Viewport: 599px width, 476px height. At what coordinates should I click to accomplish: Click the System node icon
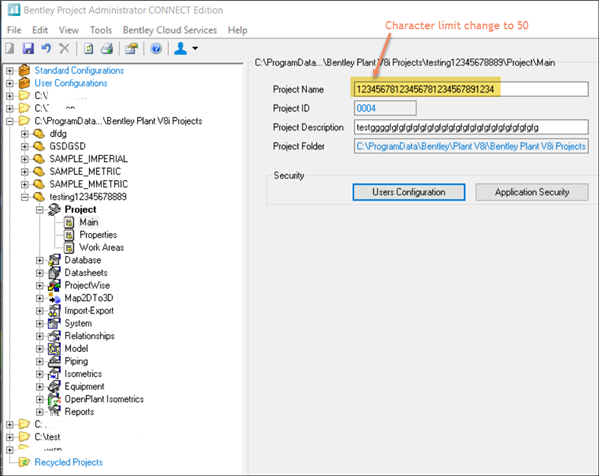54,323
